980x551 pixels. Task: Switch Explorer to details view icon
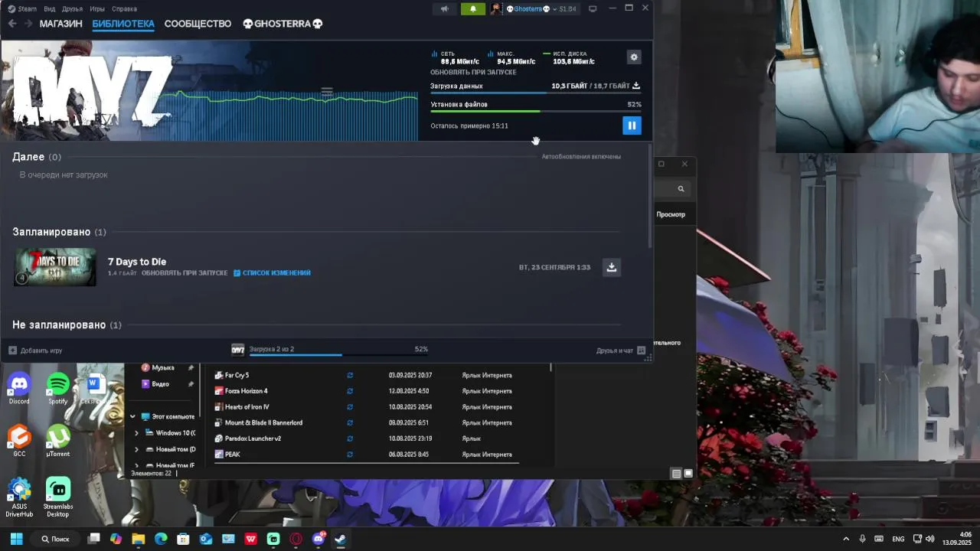(x=676, y=474)
